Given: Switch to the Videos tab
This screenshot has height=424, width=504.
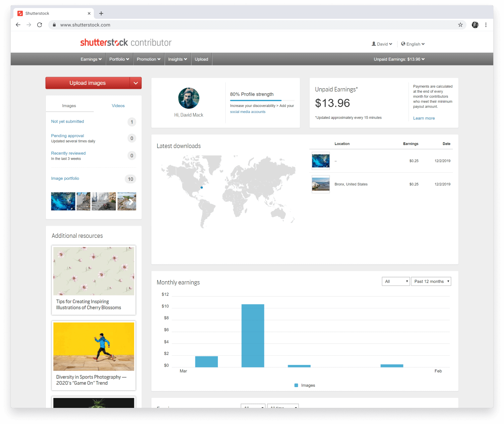Looking at the screenshot, I should 118,106.
